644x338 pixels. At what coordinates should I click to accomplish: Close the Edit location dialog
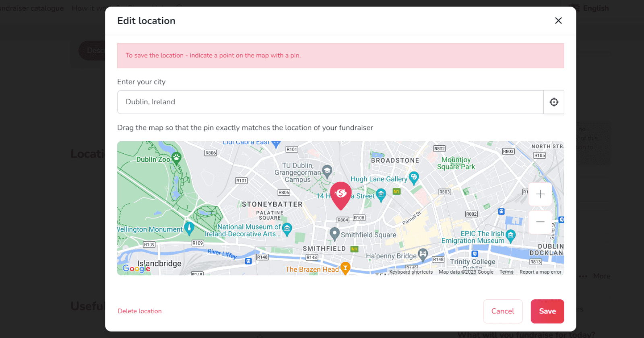coord(558,21)
